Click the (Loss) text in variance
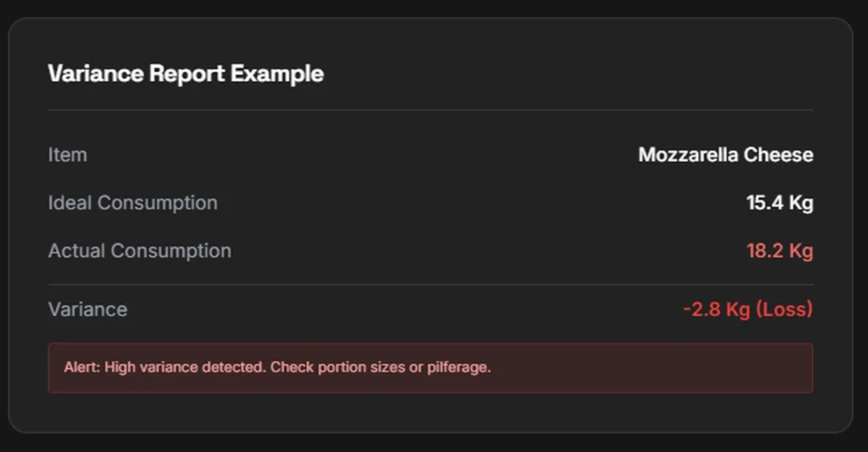868x452 pixels. pyautogui.click(x=784, y=310)
